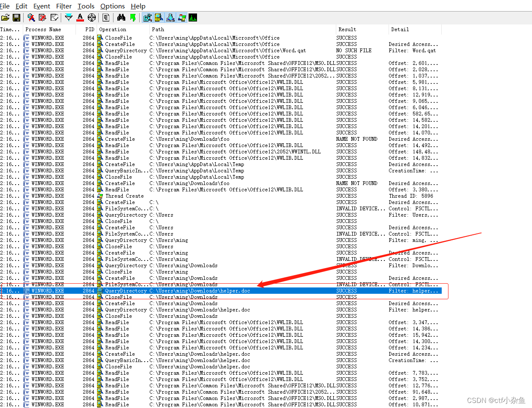Open the Tools menu
This screenshot has width=532, height=408.
pos(86,6)
